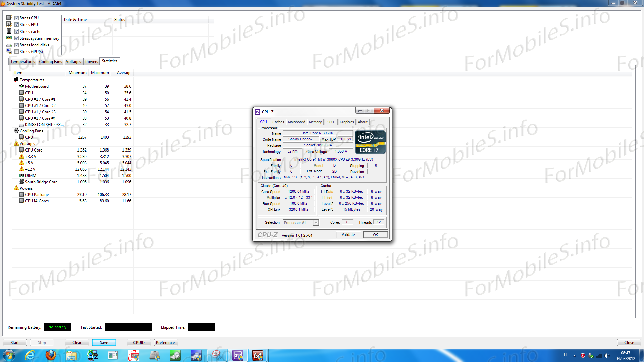The width and height of the screenshot is (644, 362).
Task: Click the Cooling Fans group icon
Action: click(16, 131)
